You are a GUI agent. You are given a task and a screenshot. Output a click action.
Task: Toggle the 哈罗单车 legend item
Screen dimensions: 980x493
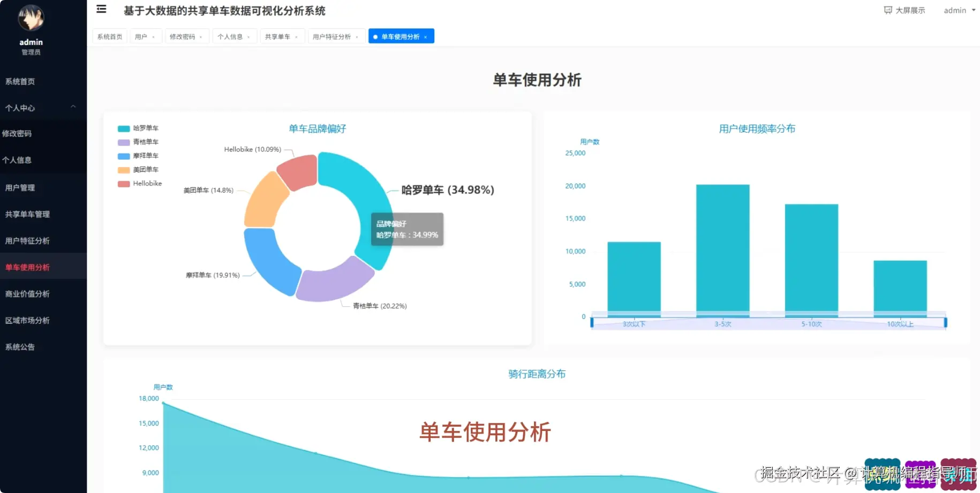[x=138, y=128]
